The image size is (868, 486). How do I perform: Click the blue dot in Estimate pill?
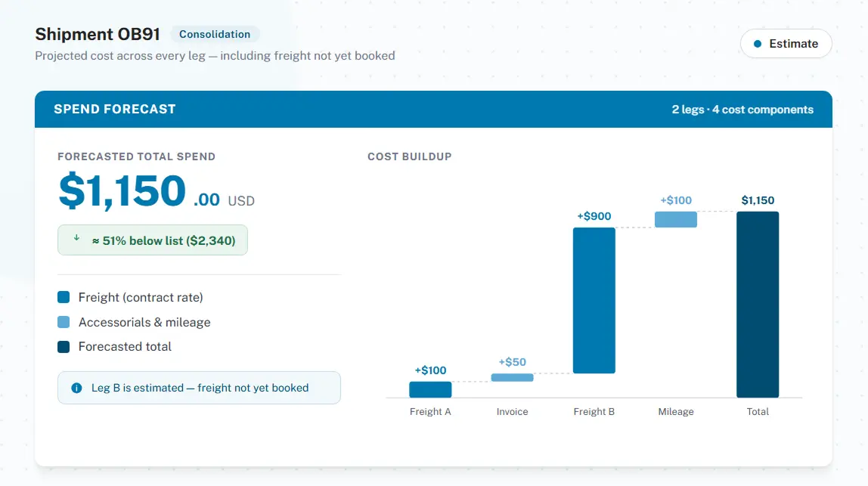758,44
